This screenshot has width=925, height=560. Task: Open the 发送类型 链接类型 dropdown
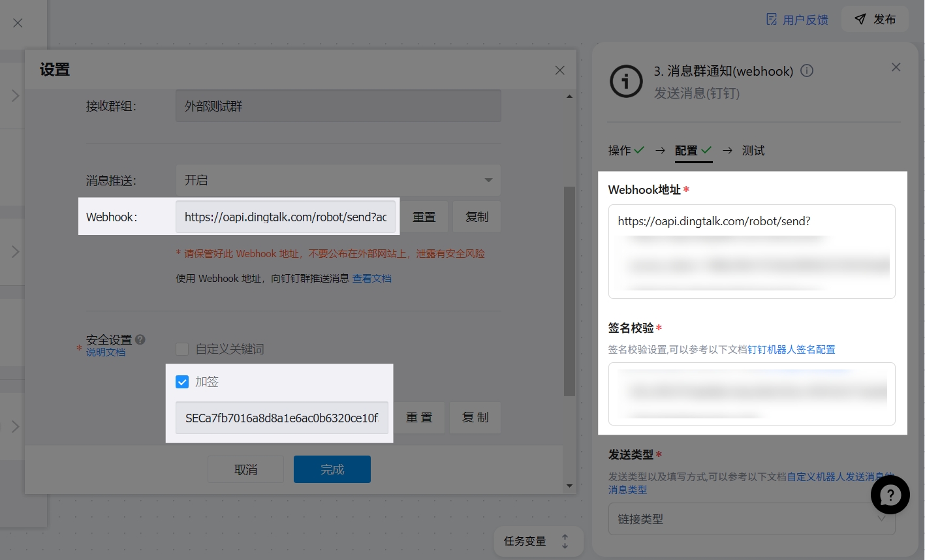tap(751, 520)
